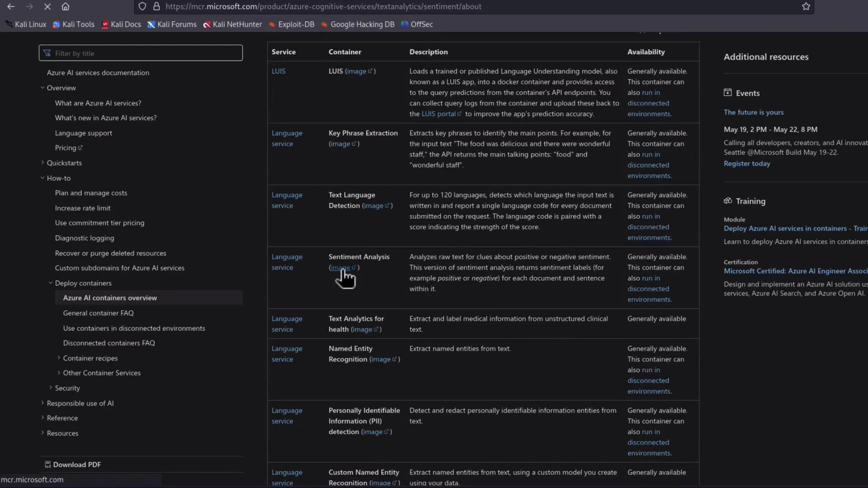Toggle the bookmark star for this page
Viewport: 868px width, 488px height.
(x=806, y=6)
